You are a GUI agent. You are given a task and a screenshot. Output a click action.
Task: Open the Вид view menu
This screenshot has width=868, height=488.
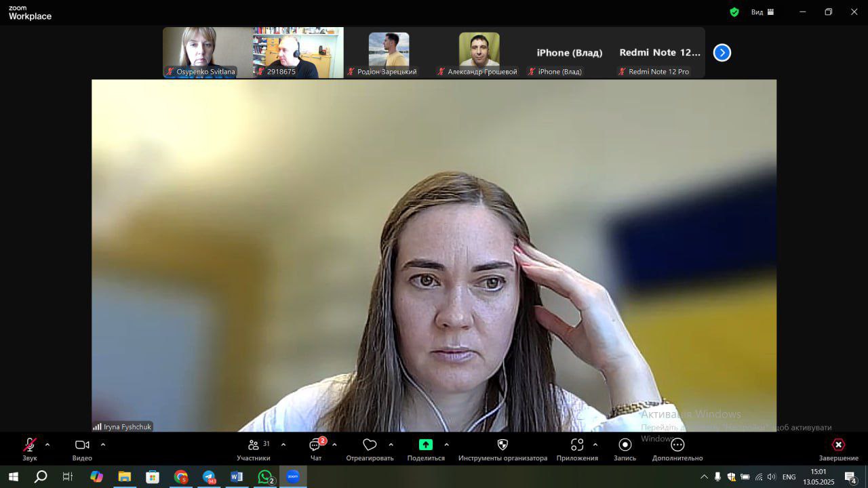pos(762,12)
